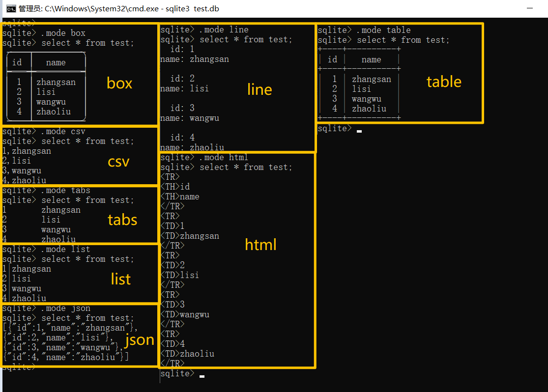Image resolution: width=548 pixels, height=392 pixels.
Task: Click the cmd.exe icon in the title bar
Action: tap(11, 9)
